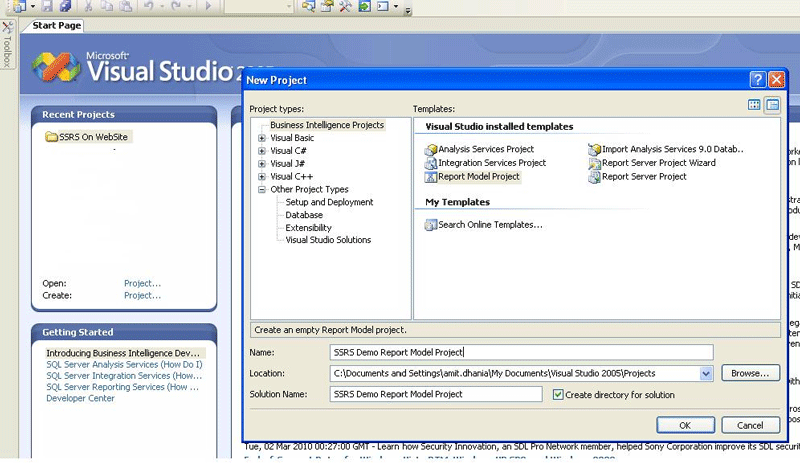Select Setup and Deployment project type
This screenshot has width=800, height=470.
(x=329, y=202)
